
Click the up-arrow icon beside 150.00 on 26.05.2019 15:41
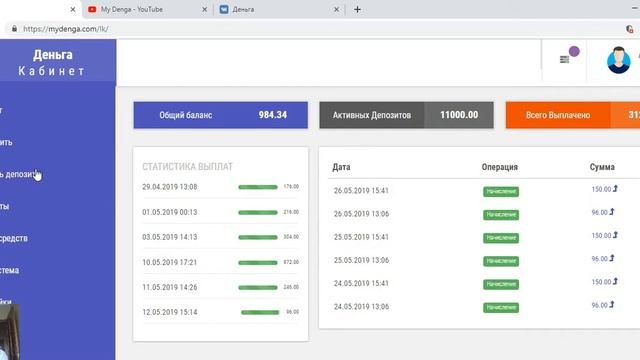point(615,189)
